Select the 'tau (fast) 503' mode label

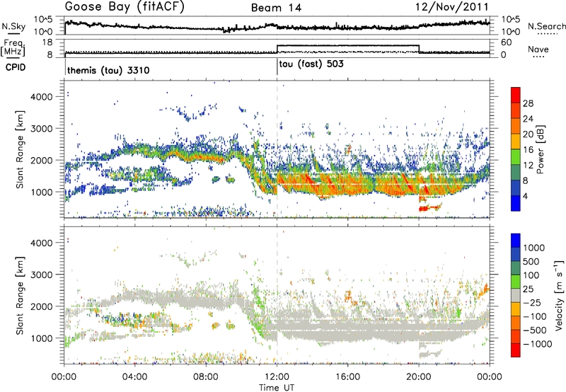point(311,64)
